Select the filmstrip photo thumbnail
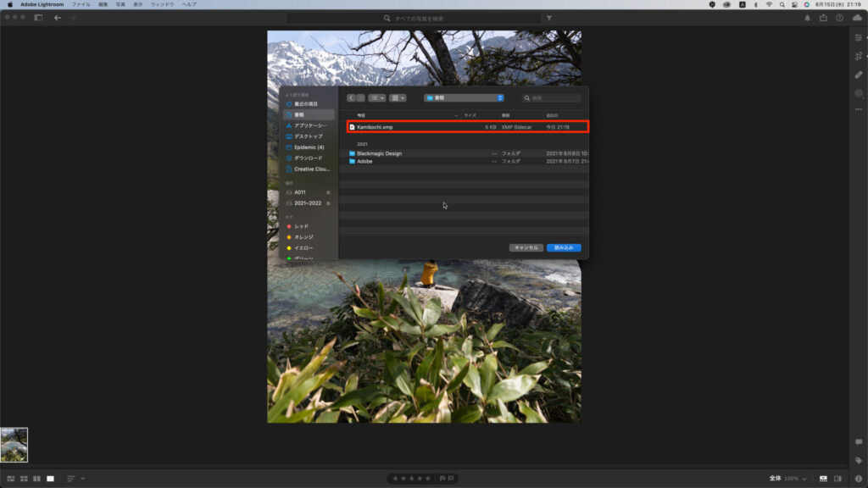Screen dimensions: 868x488 (14, 445)
